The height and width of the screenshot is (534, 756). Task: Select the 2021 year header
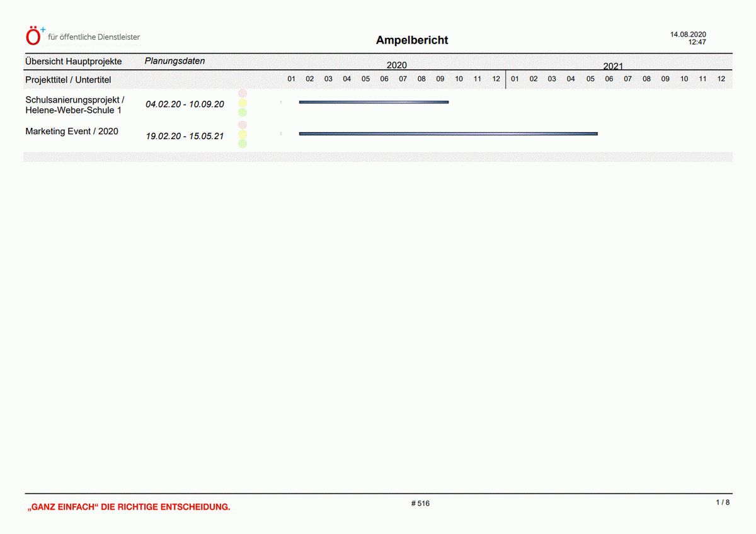click(613, 66)
